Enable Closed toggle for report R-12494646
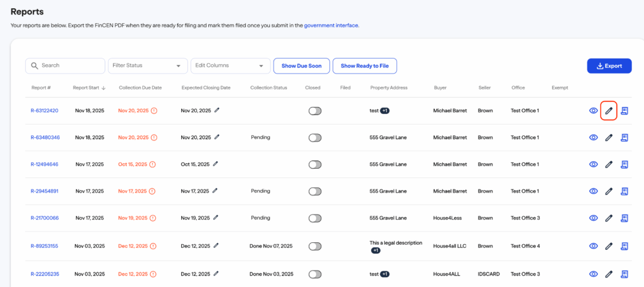 coord(314,164)
